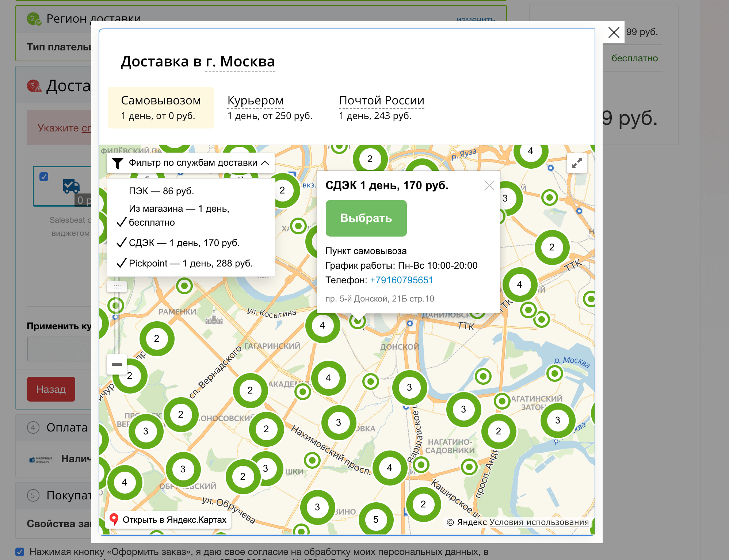Click the red Назад button
The image size is (729, 560).
coord(51,389)
